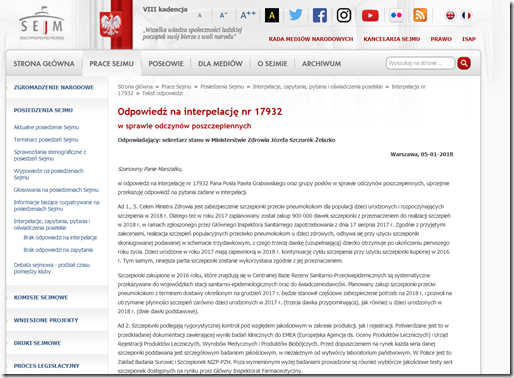
Task: Click Szanowny Panie Marszałku salutation
Action: (150, 169)
